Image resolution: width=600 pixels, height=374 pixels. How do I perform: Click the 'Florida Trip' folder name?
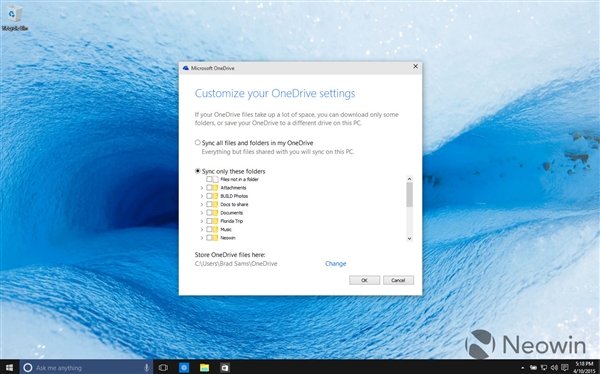pyautogui.click(x=232, y=221)
